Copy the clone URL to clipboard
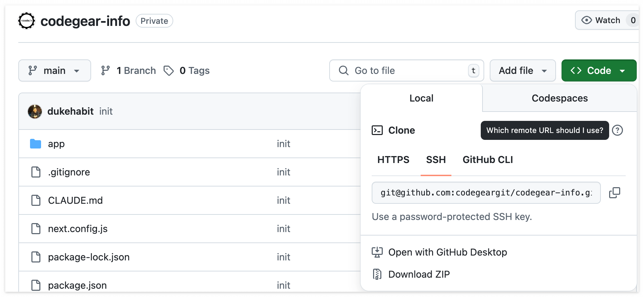Viewport: 644px width, 297px height. click(615, 193)
